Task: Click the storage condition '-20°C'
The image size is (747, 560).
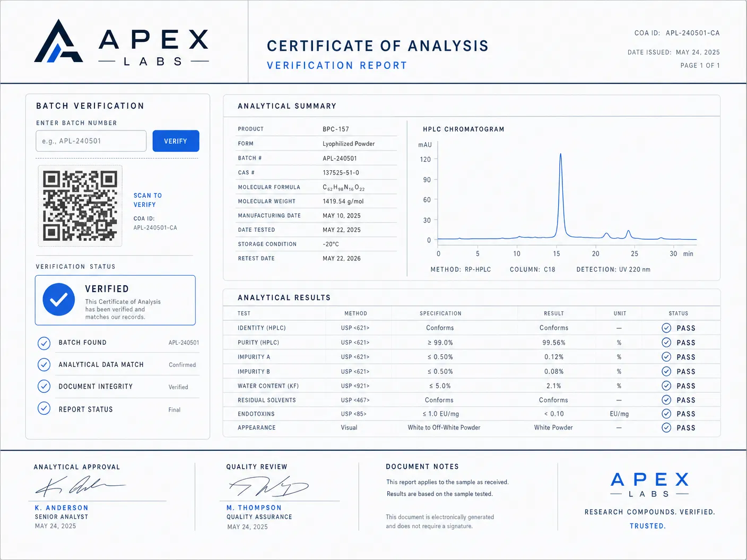Action: 331,244
